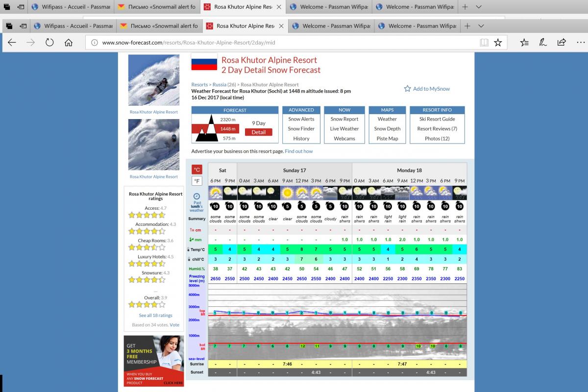The image size is (588, 392).
Task: Open the Webcams link
Action: [x=344, y=139]
